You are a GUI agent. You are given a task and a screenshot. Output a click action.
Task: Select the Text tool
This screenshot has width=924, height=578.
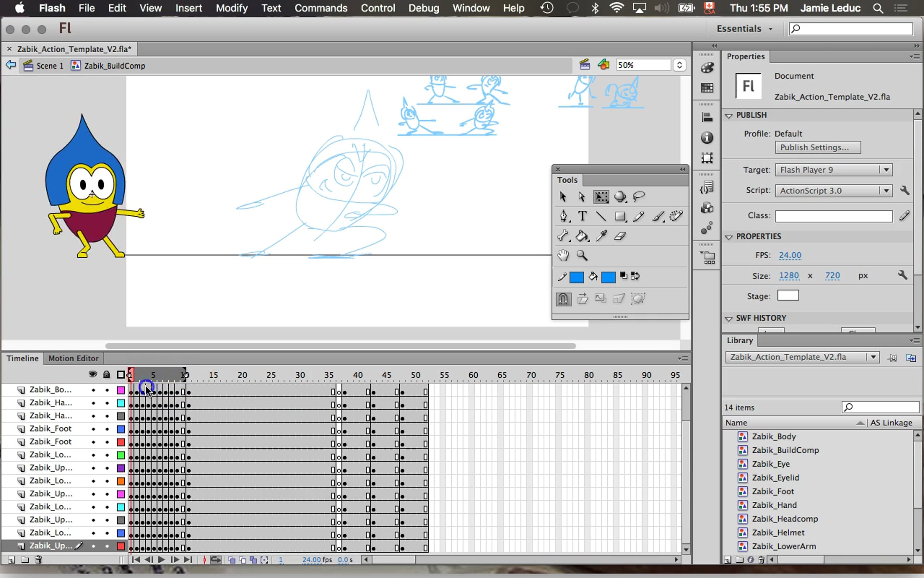(582, 217)
